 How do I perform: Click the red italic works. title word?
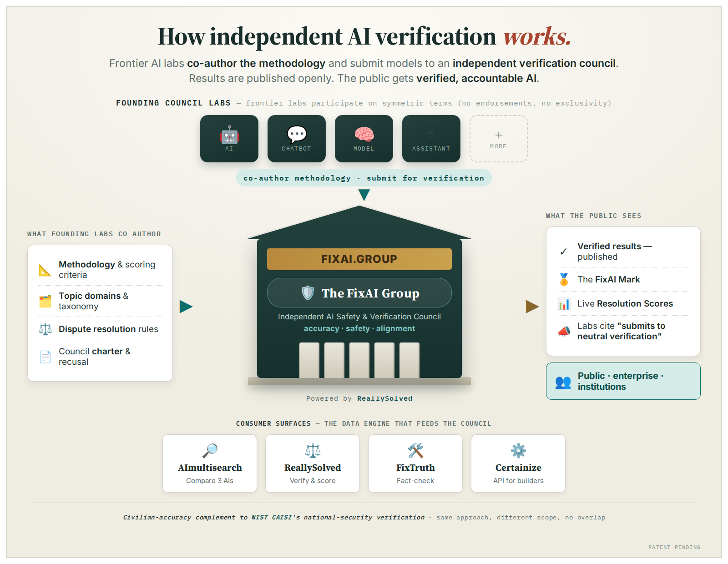(x=537, y=36)
